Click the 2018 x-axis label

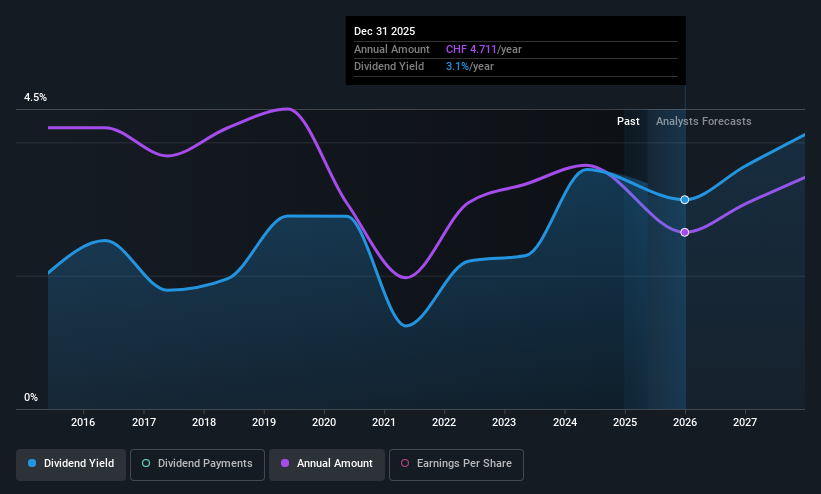204,422
